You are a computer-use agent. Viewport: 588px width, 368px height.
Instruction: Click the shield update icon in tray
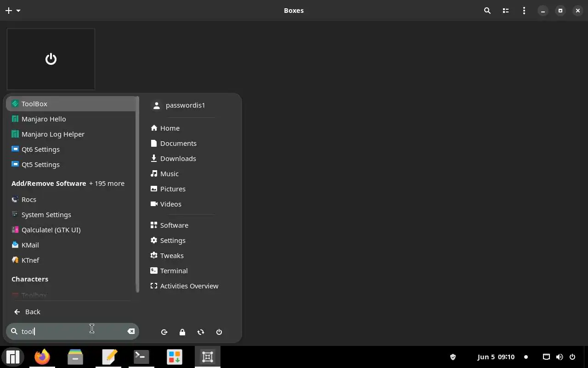pos(453,357)
